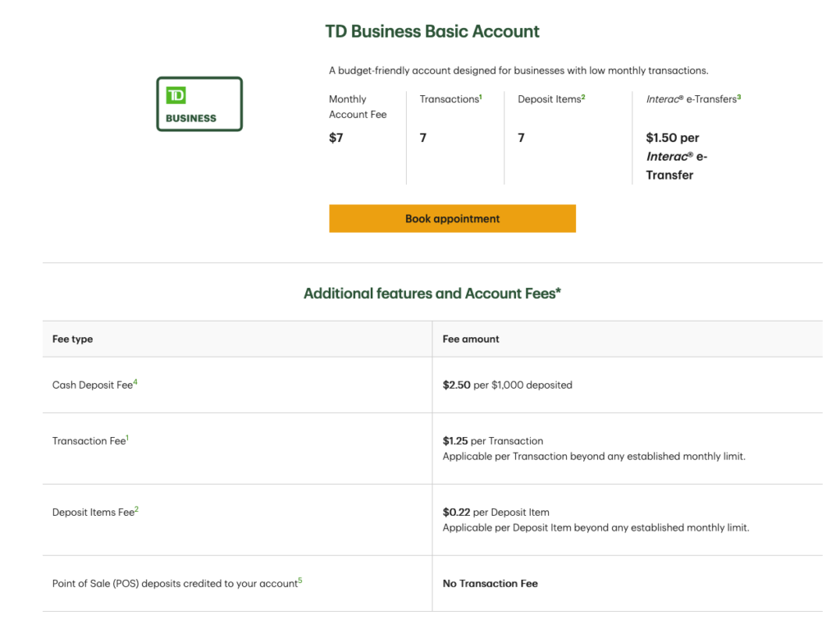Click the TD Business logo icon
The width and height of the screenshot is (840, 629).
(x=199, y=104)
